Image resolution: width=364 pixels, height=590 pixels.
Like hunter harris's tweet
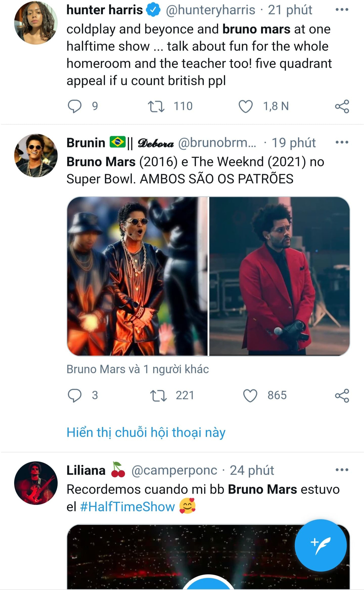246,105
